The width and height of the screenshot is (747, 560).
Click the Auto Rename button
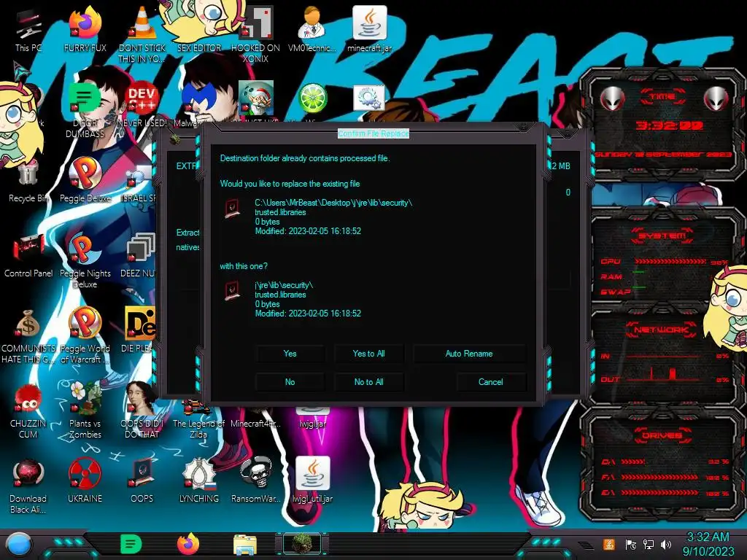pos(469,354)
